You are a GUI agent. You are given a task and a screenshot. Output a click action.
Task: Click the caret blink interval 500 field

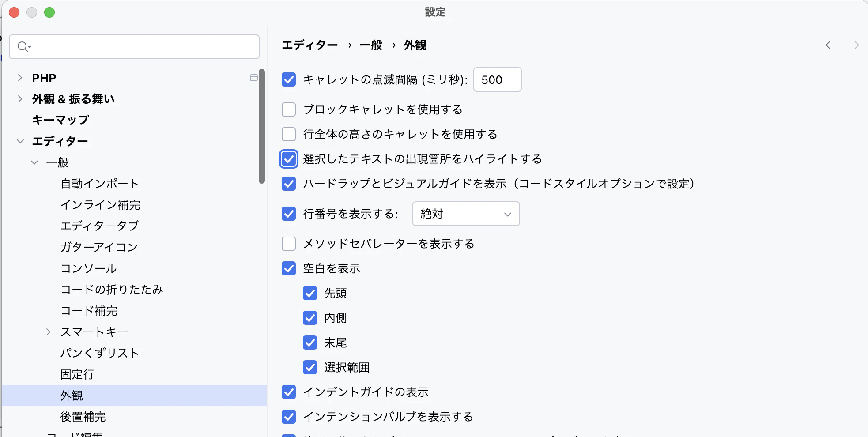(x=497, y=79)
